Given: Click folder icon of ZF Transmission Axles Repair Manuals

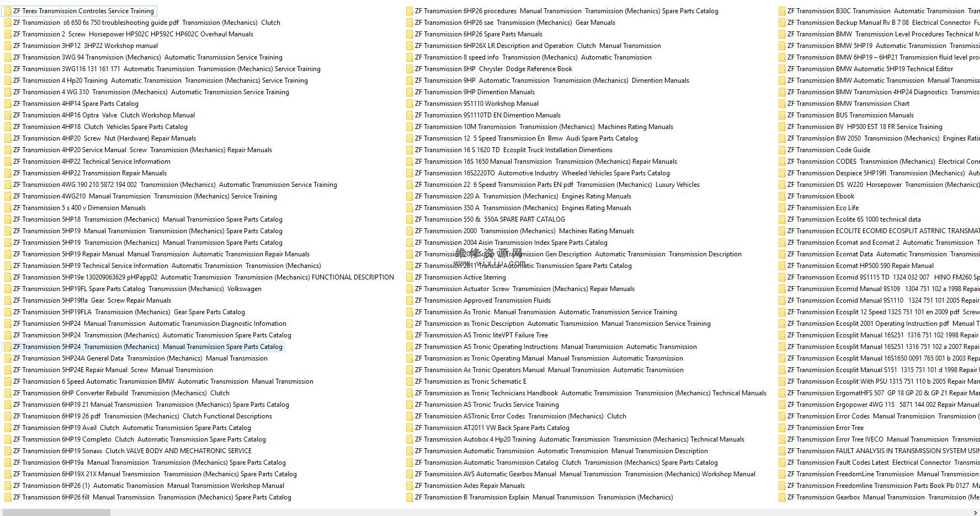Looking at the screenshot, I should [409, 486].
